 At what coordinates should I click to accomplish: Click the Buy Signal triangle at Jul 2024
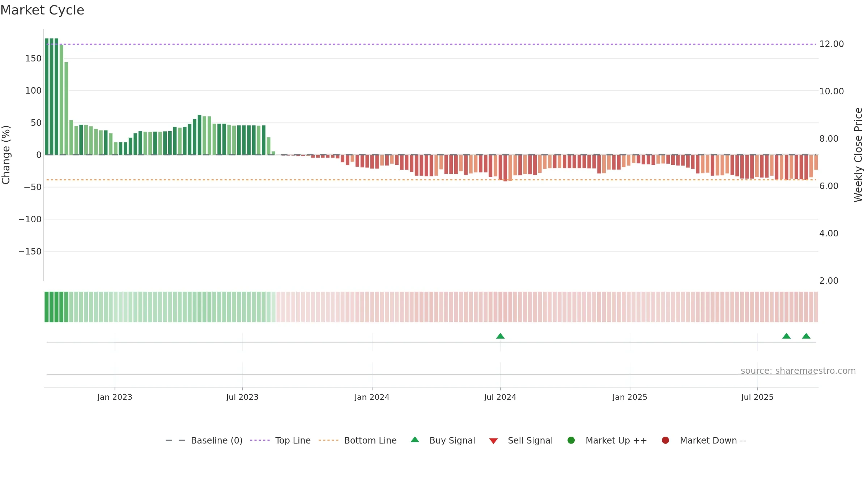coord(500,336)
